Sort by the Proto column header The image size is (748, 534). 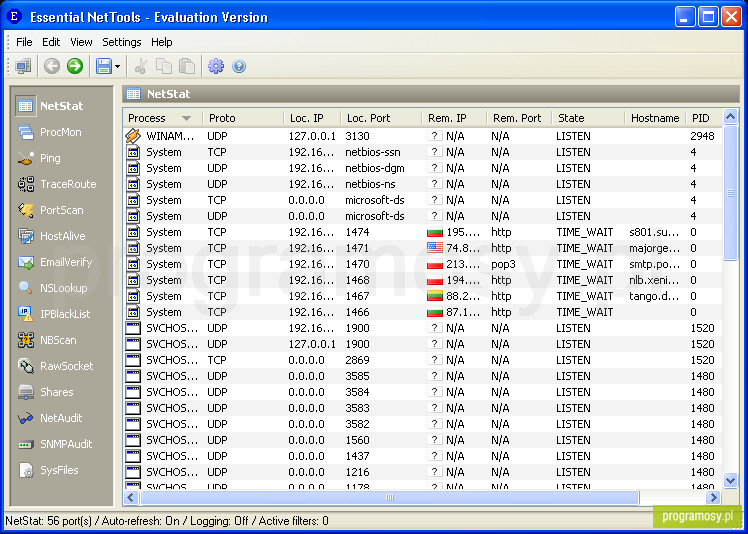(x=243, y=118)
